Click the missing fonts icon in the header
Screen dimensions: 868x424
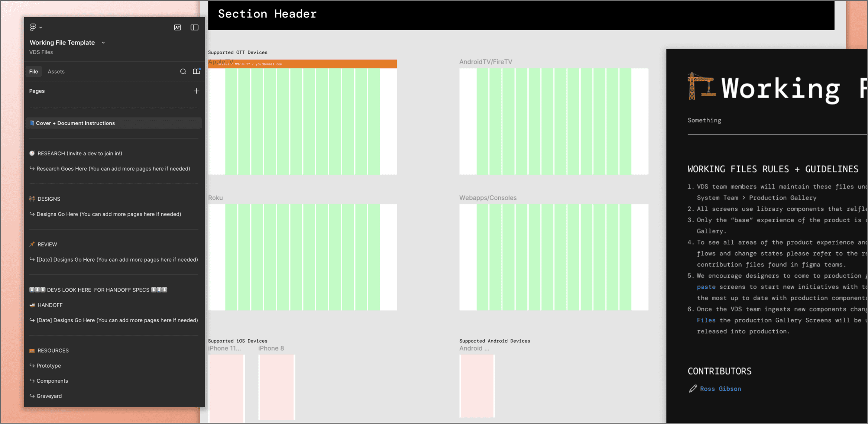(x=178, y=27)
